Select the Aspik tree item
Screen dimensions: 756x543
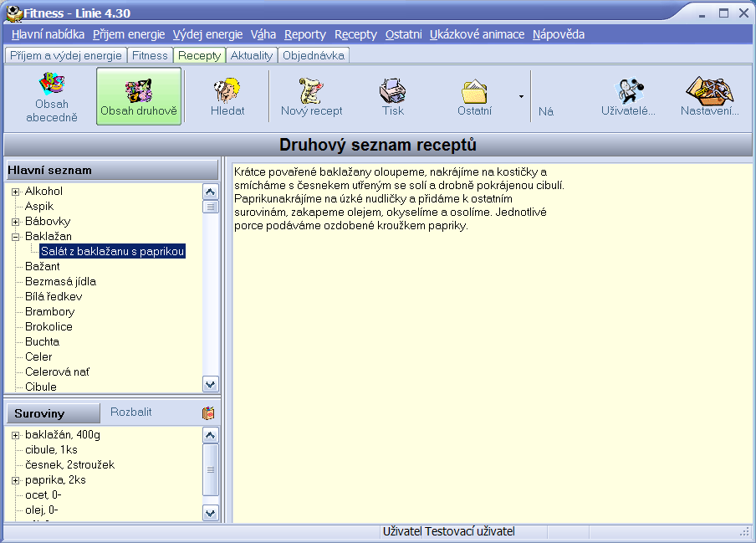click(x=39, y=207)
